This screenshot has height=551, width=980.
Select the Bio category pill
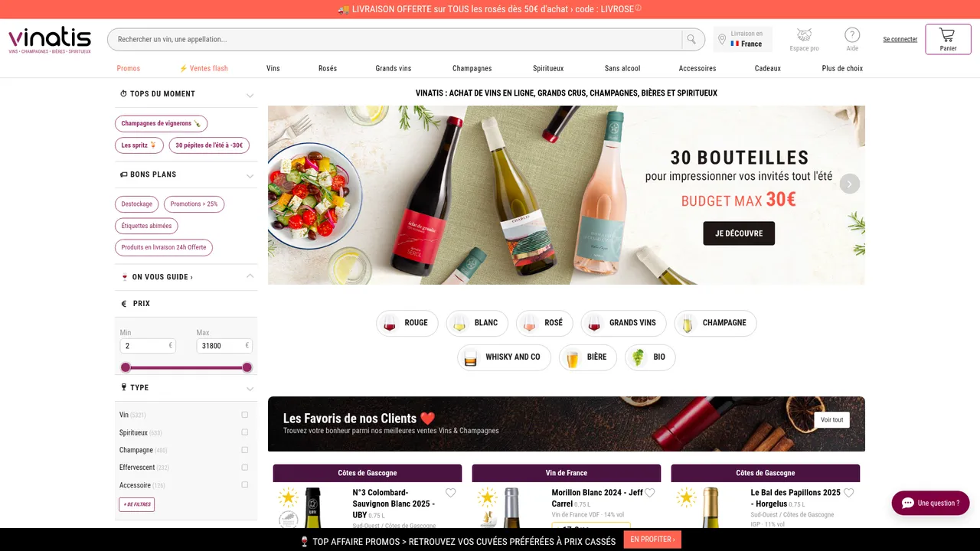tap(650, 357)
